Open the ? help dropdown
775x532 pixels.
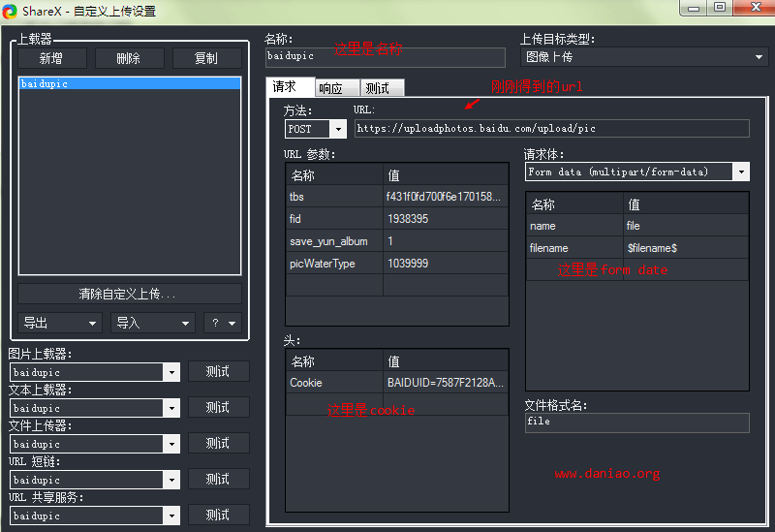pyautogui.click(x=223, y=323)
